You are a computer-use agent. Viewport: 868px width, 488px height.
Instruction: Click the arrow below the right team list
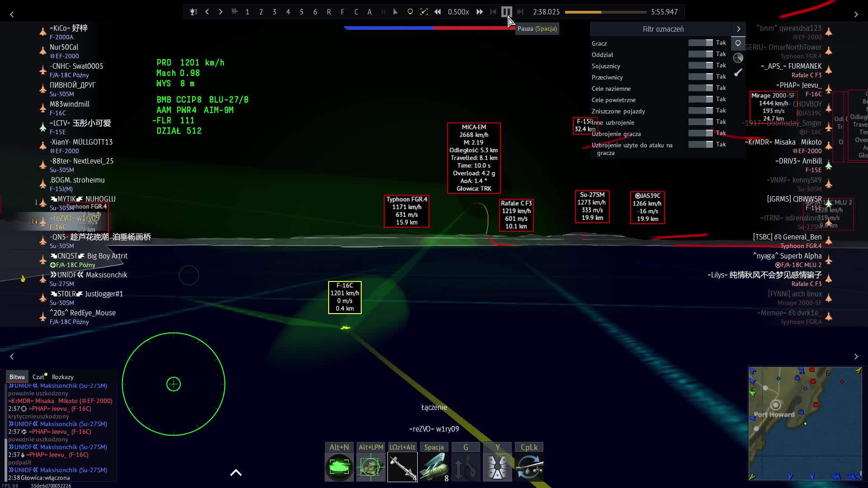(x=856, y=357)
